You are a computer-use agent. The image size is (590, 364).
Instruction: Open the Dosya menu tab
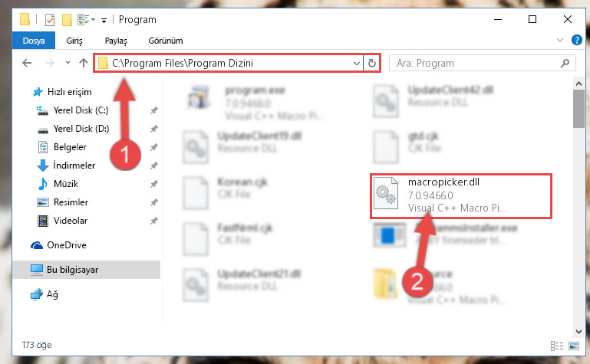coord(34,40)
